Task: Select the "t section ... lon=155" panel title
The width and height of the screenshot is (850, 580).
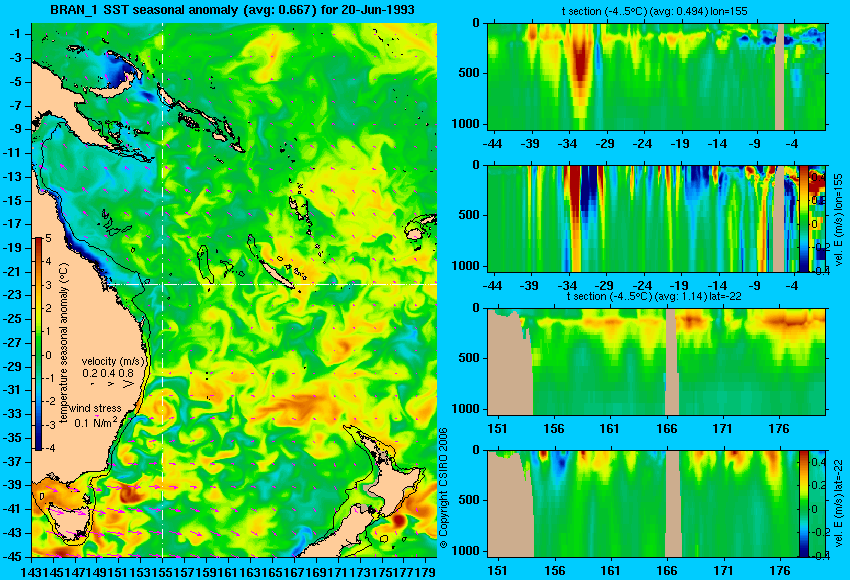Action: (655, 11)
